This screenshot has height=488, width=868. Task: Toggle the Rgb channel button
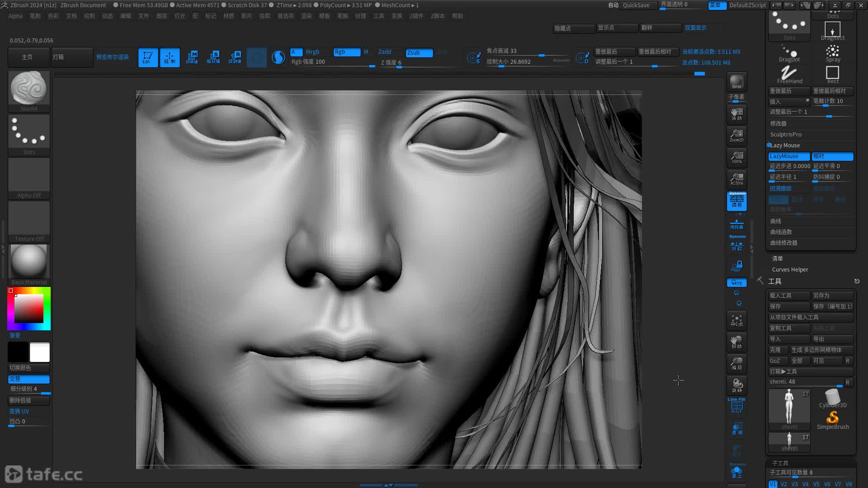[x=347, y=52]
